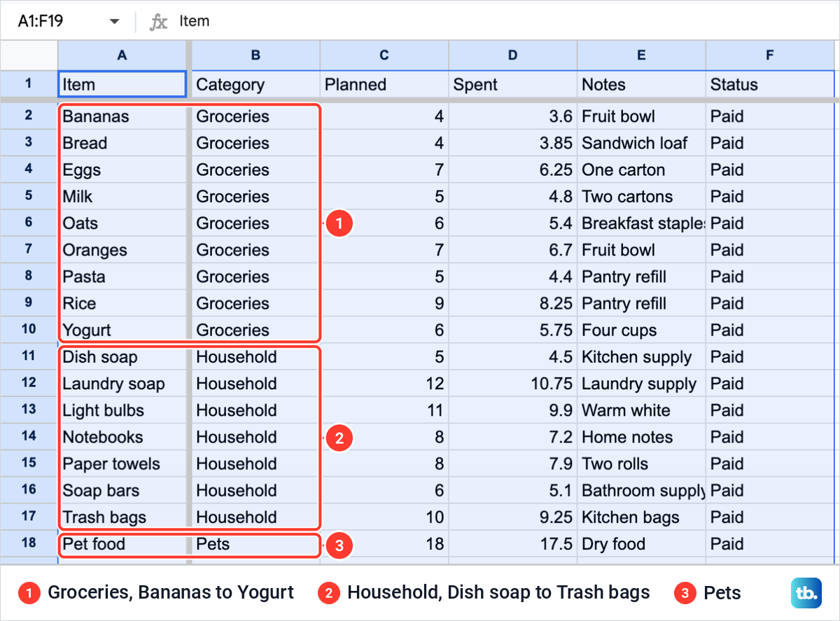Viewport: 840px width, 621px height.
Task: Click the Planned header cell
Action: point(384,85)
